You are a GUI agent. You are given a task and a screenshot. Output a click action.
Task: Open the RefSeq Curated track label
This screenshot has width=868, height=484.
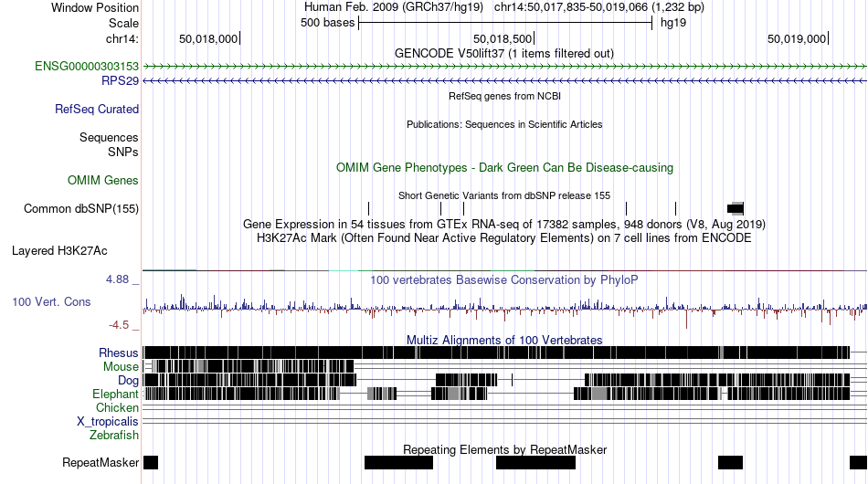click(x=97, y=109)
